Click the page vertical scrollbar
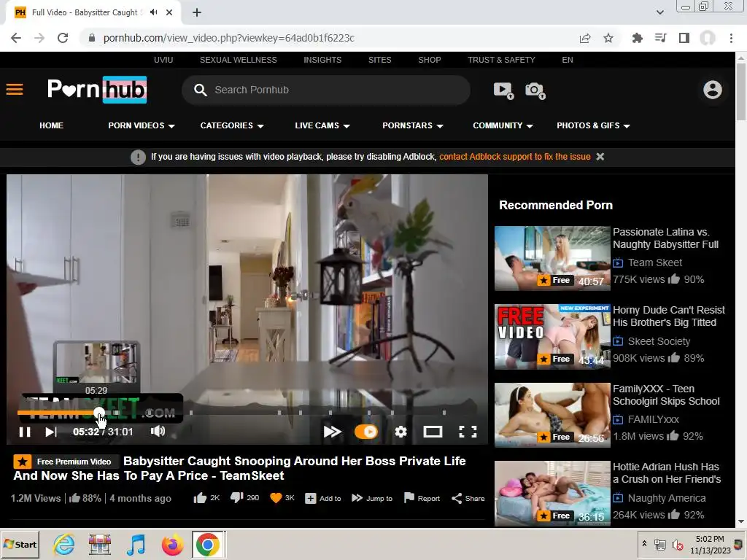Screen dimensions: 747x560 [741, 91]
